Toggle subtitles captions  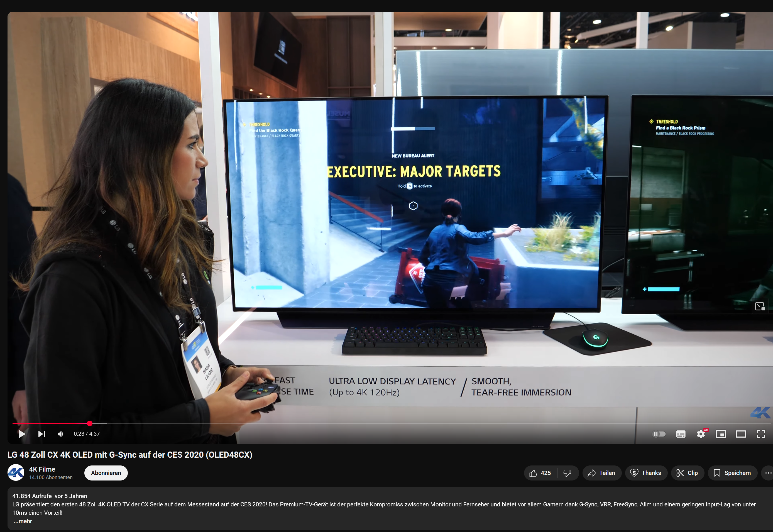tap(680, 434)
